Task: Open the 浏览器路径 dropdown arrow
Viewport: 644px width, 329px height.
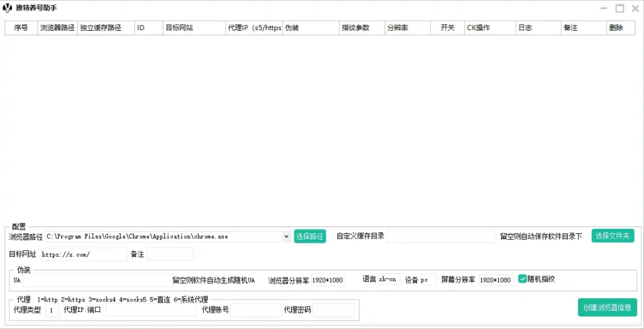Action: [286, 237]
